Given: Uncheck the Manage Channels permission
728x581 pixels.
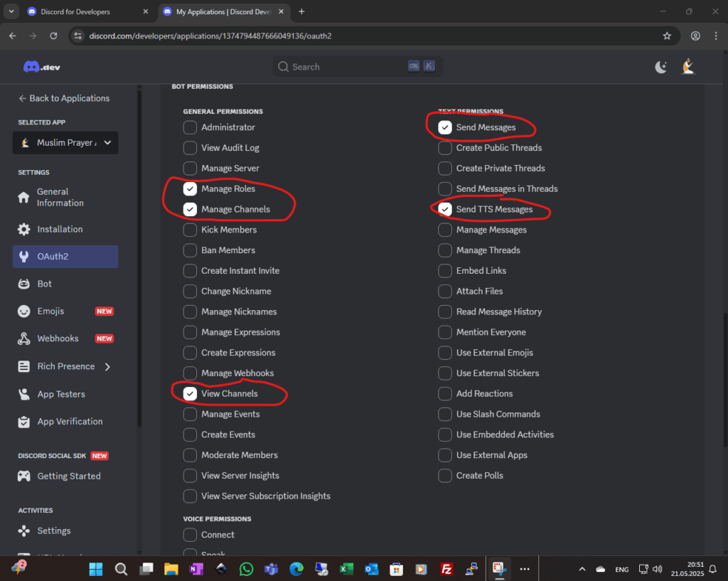Looking at the screenshot, I should click(x=190, y=209).
